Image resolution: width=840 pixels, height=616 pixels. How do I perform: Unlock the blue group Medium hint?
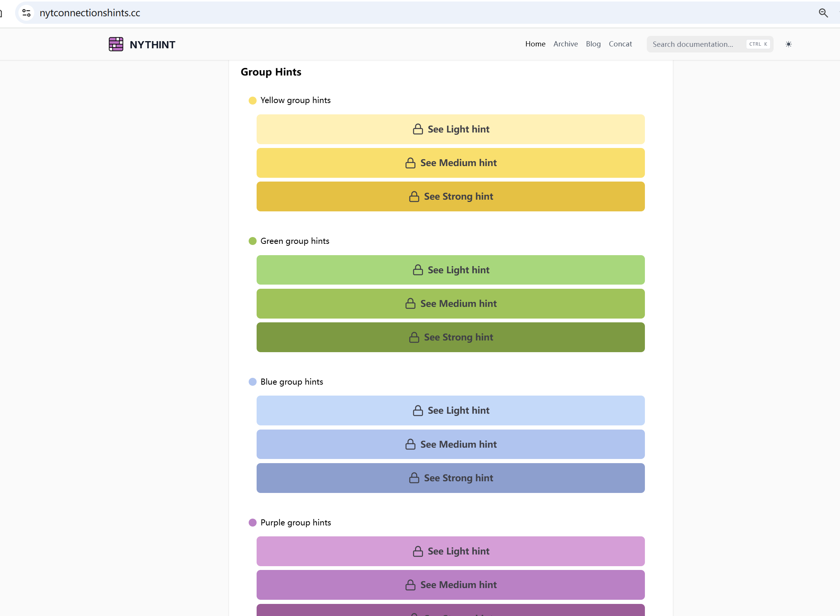click(x=451, y=444)
